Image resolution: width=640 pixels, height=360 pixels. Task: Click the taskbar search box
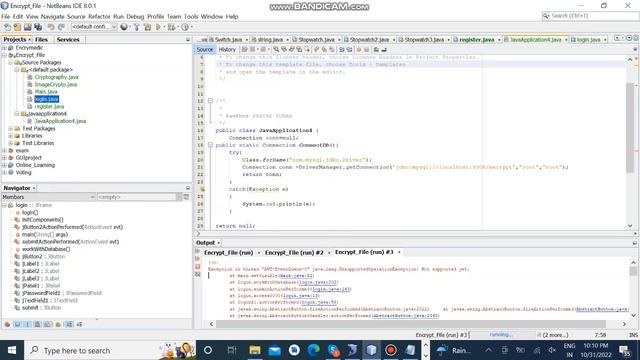tap(110, 350)
